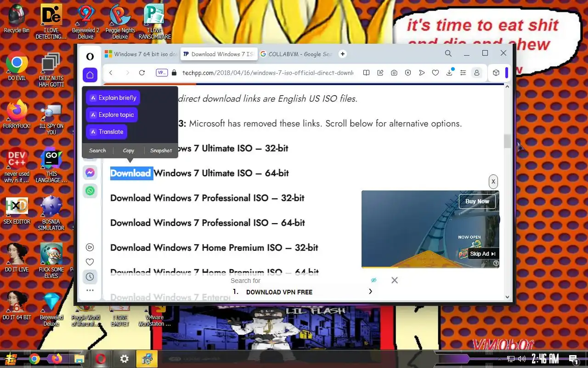The image size is (588, 368).
Task: Open Firefox from the taskbar
Action: point(57,359)
